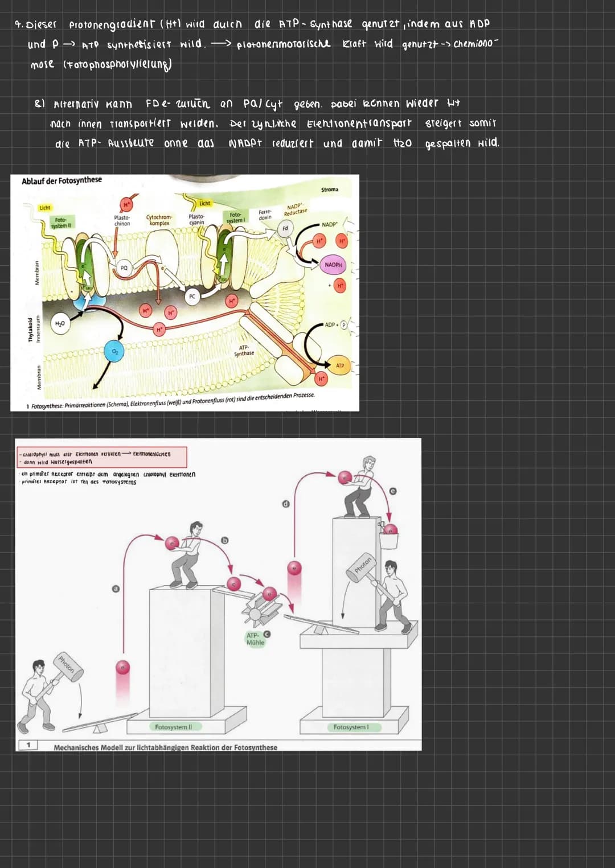Select the ATP-Synthase label in the membrane diagram
Image resolution: width=615 pixels, height=868 pixels.
point(244,350)
